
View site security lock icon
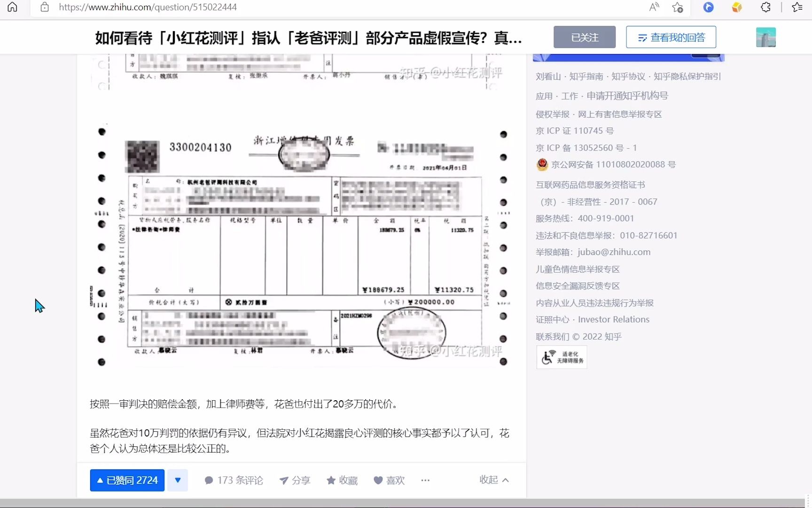(45, 7)
